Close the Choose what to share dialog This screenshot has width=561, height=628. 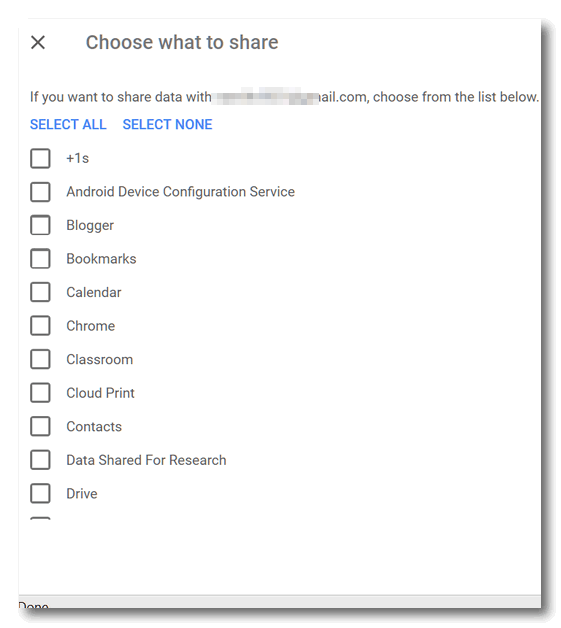[x=38, y=42]
